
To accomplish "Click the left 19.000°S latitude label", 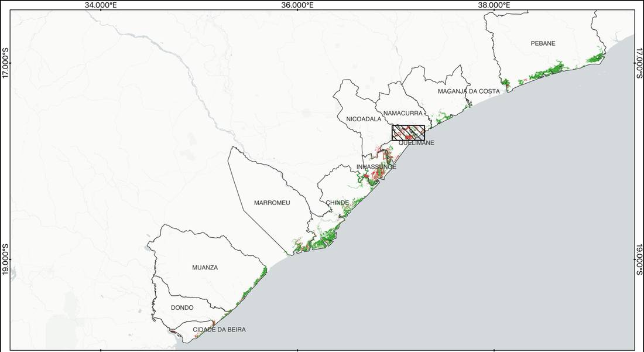I will tap(5, 259).
